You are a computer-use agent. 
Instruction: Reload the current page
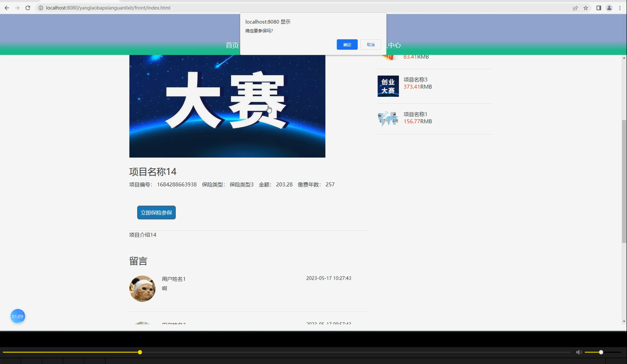tap(28, 7)
